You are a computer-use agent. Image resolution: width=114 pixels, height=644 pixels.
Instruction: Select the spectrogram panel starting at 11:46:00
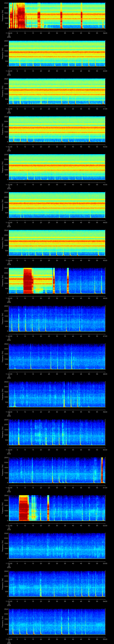point(57,319)
